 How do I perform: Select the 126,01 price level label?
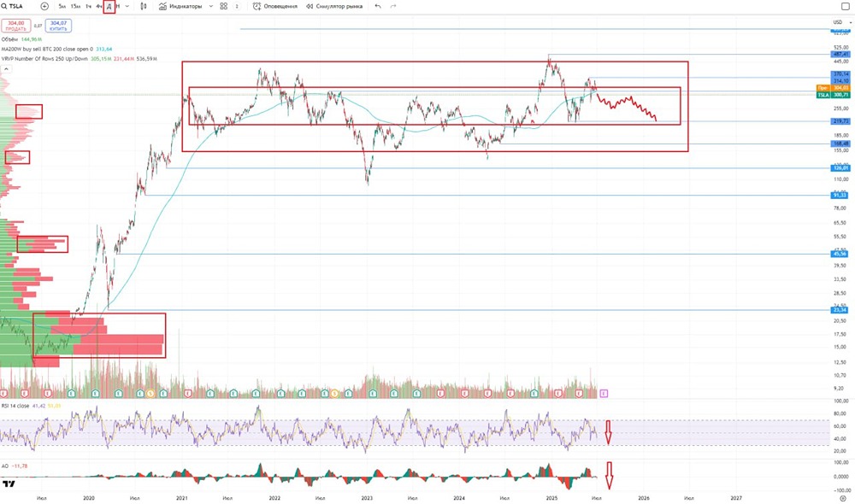pos(840,167)
